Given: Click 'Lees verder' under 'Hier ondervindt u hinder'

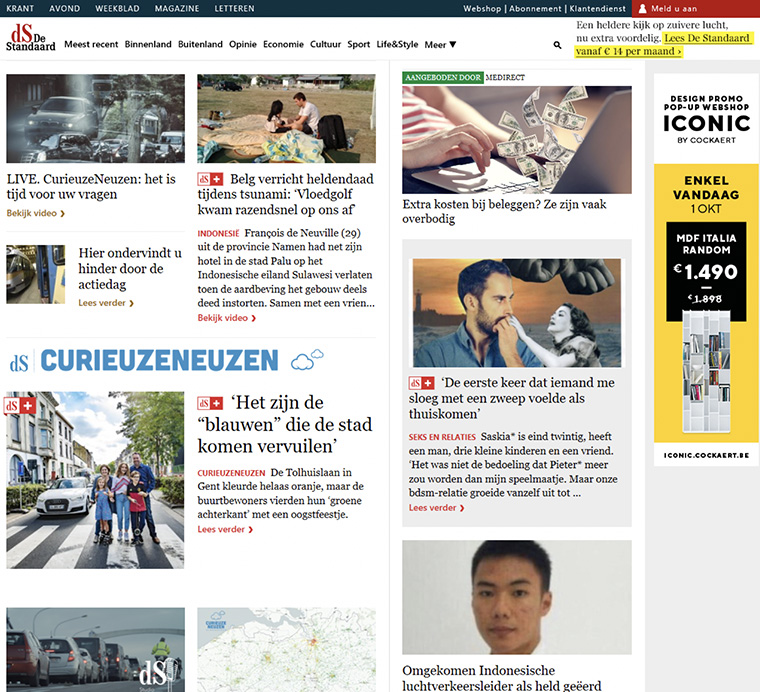Looking at the screenshot, I should tap(106, 303).
